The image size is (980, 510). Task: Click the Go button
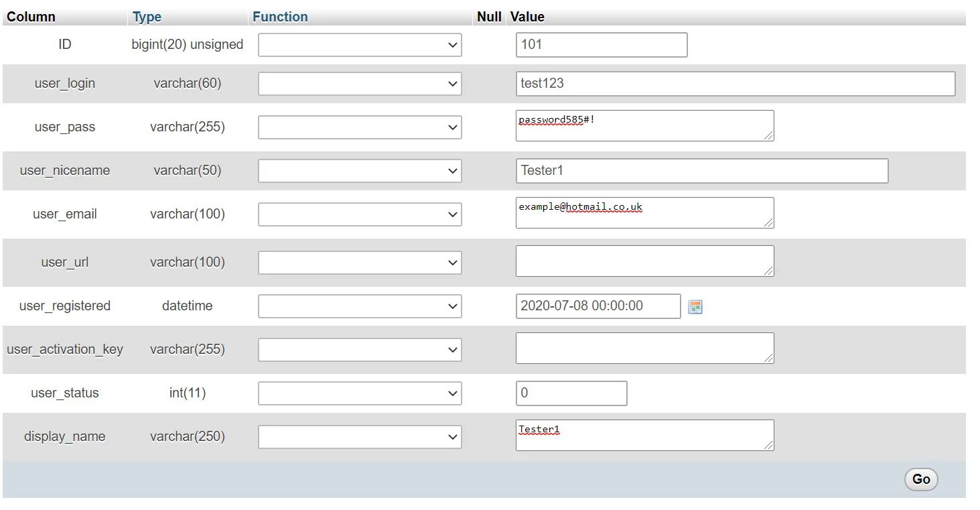tap(921, 479)
